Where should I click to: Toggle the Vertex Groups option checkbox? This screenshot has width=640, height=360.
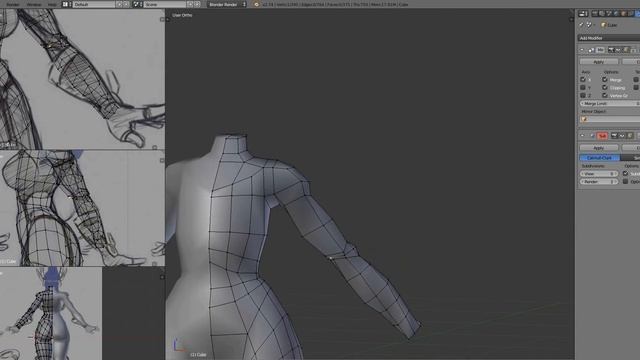click(x=604, y=95)
